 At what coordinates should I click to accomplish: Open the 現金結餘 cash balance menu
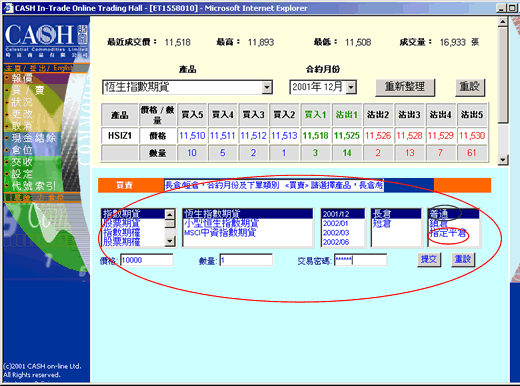[34, 138]
